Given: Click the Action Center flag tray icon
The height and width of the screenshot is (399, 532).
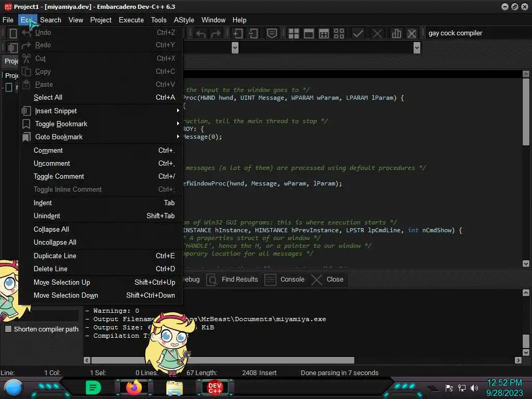Looking at the screenshot, I should 449,388.
